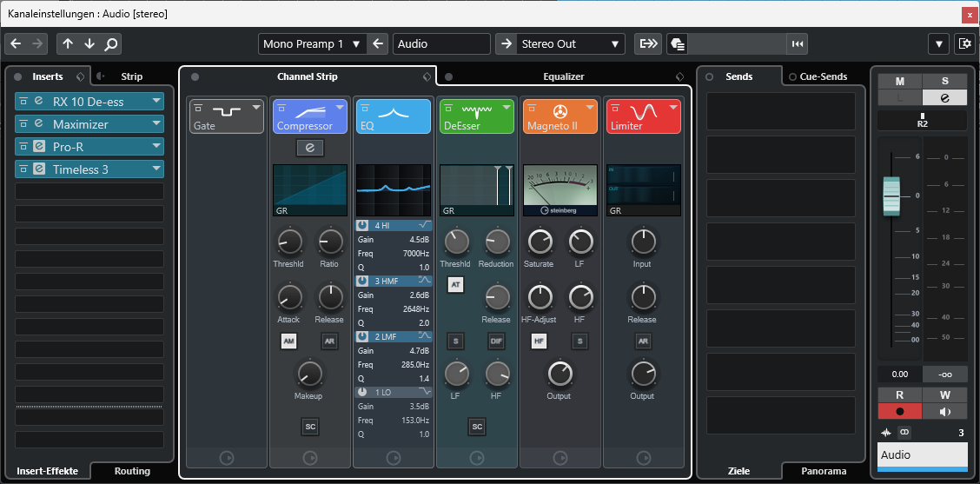Solo the channel with S button
Screen dimensions: 980x484
944,81
